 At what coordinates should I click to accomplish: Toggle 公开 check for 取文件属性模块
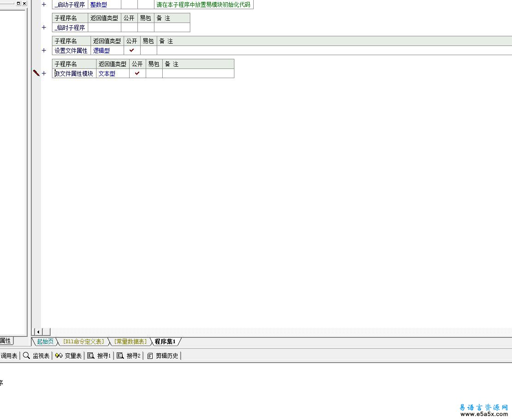(x=137, y=73)
